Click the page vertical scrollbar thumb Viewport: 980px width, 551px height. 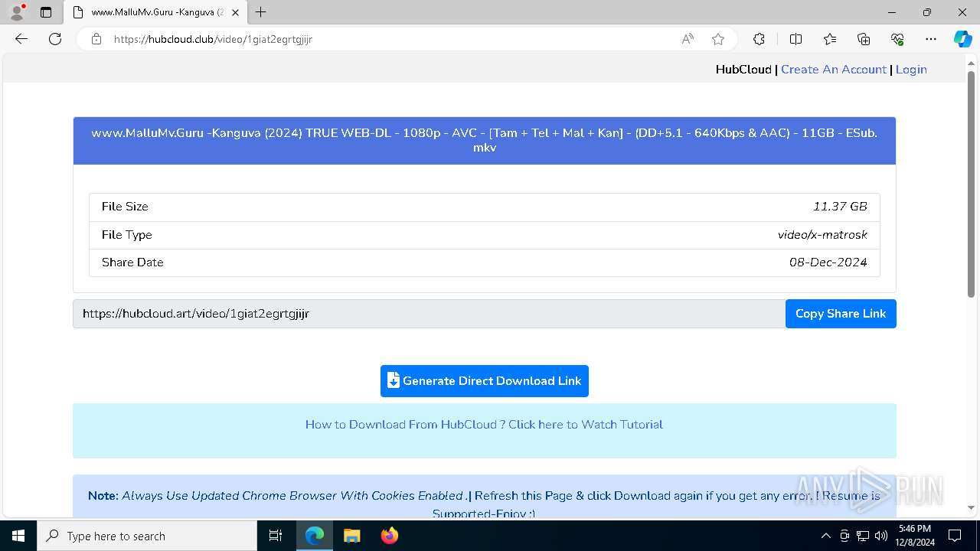[x=971, y=184]
